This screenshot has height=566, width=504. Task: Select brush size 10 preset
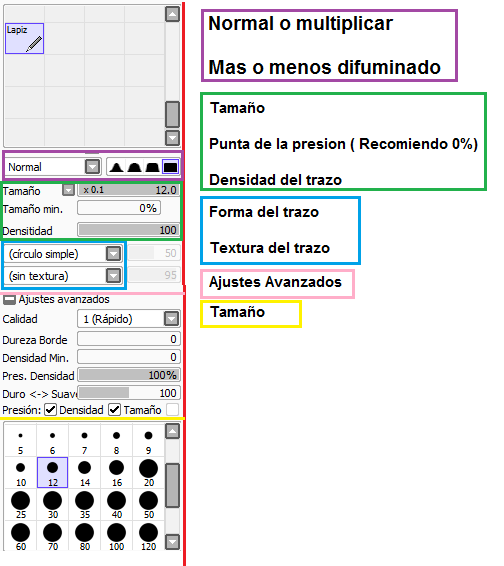[x=20, y=473]
